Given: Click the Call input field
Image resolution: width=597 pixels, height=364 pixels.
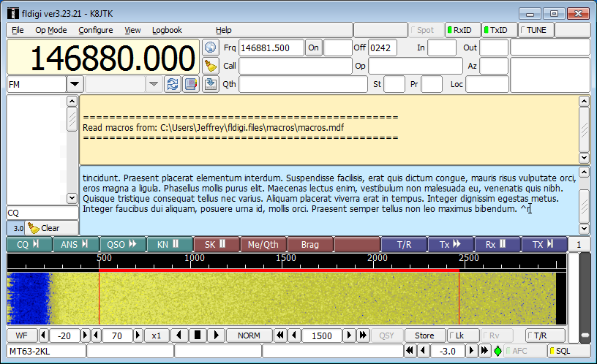Looking at the screenshot, I should tap(296, 66).
